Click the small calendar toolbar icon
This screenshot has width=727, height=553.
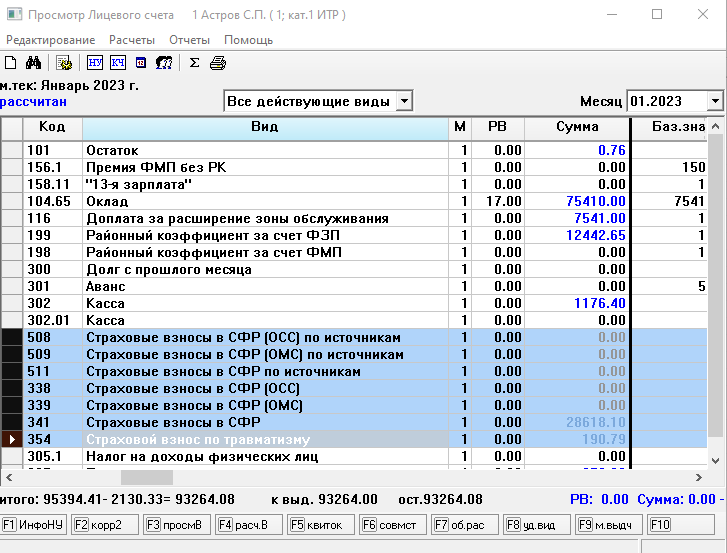140,63
